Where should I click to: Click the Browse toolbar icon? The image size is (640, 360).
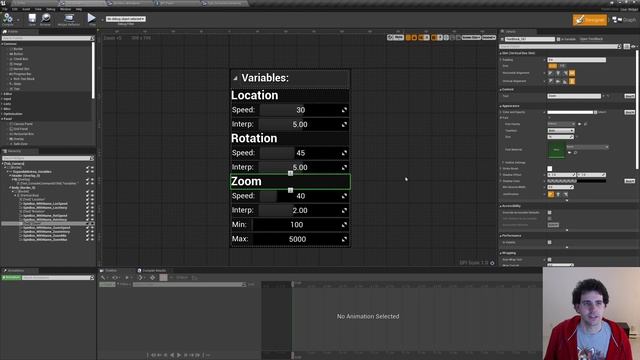coord(45,18)
